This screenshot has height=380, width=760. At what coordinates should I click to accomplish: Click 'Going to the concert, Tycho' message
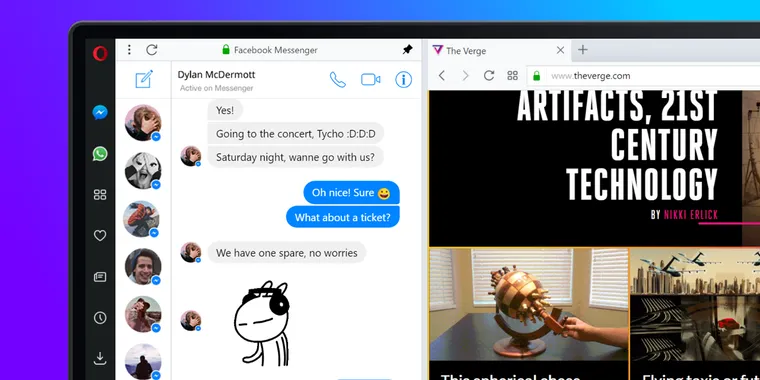coord(296,134)
